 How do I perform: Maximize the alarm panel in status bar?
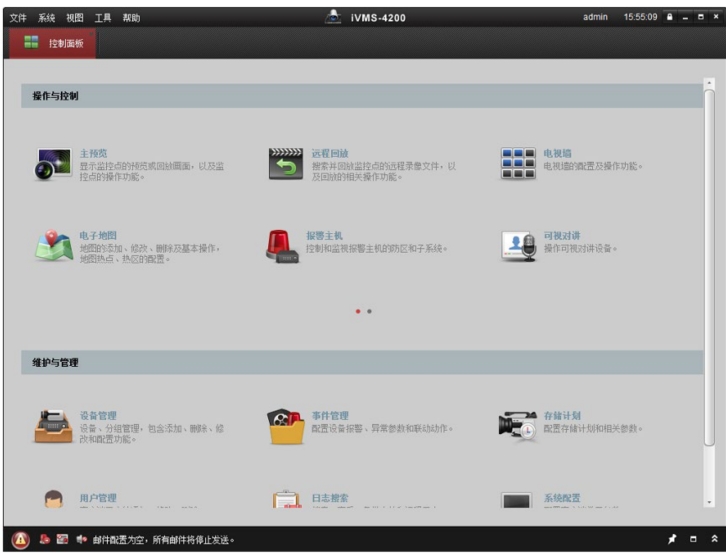coord(693,539)
